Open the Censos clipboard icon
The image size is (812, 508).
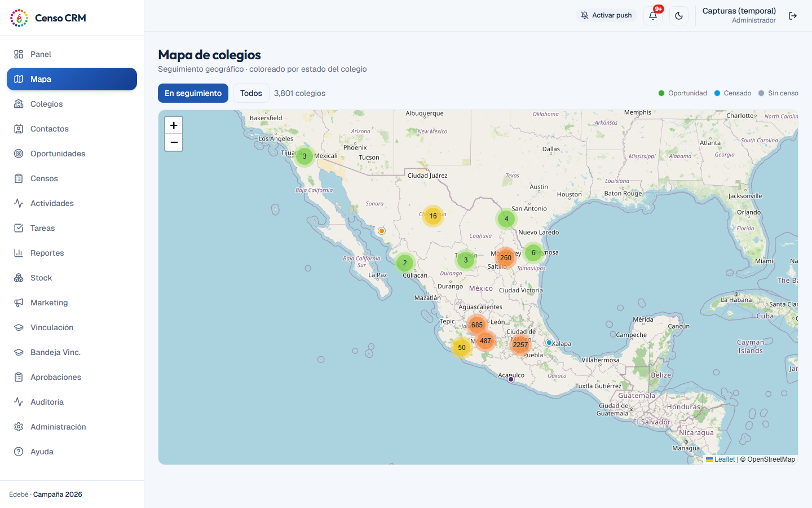19,178
